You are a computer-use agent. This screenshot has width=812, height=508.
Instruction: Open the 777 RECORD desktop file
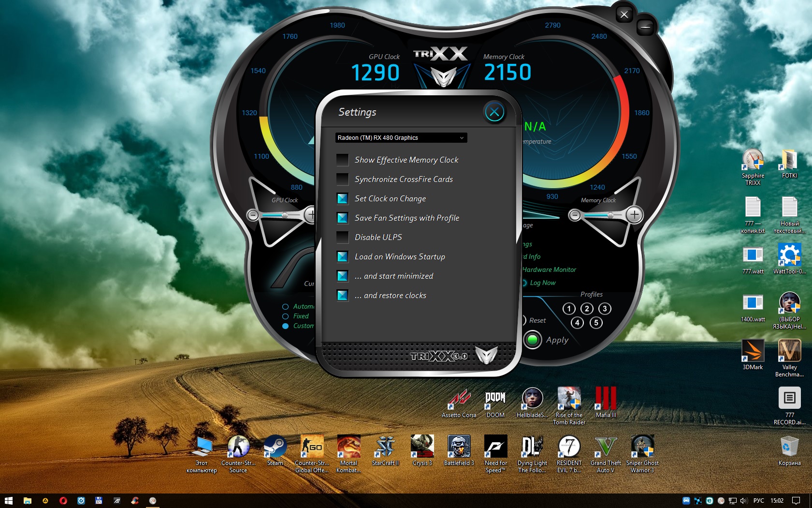pyautogui.click(x=789, y=406)
